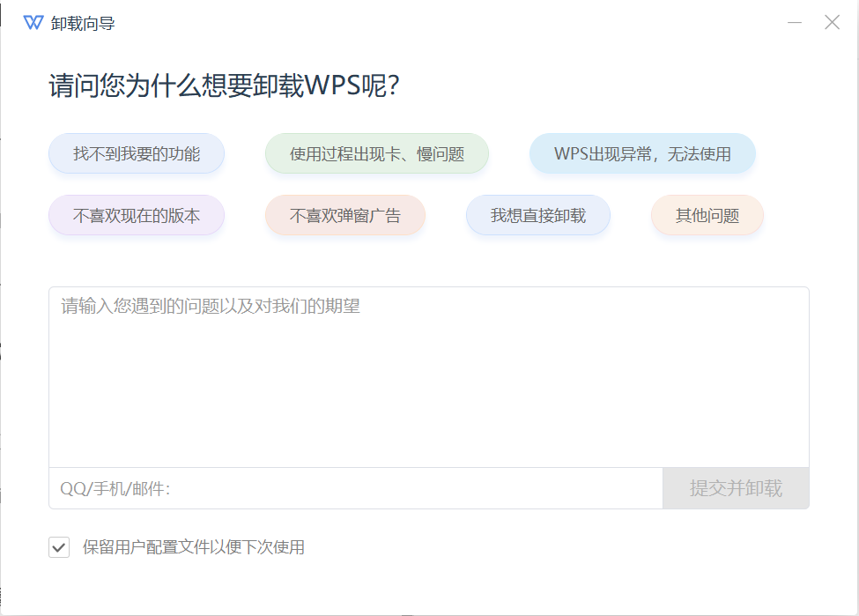859x616 pixels.
Task: Click the 卸载向导 title text
Action: coord(83,24)
